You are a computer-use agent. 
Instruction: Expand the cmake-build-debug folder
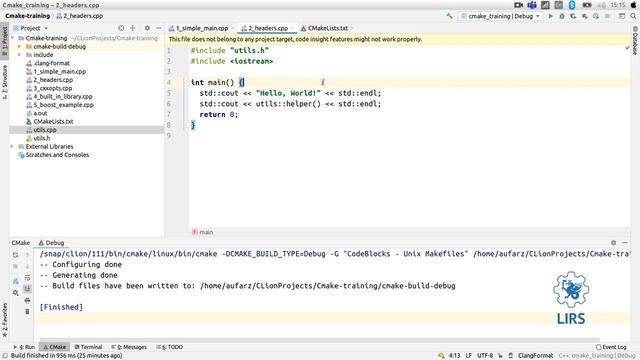19,47
